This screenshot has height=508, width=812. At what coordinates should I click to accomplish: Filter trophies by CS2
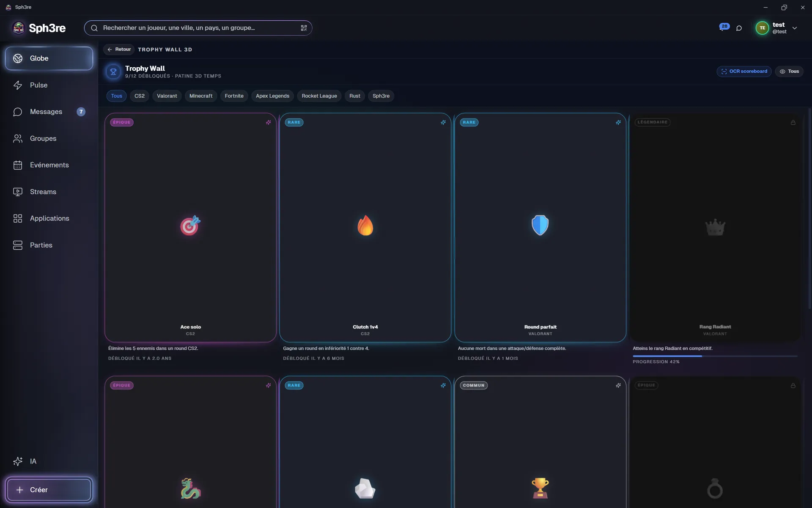tap(140, 96)
